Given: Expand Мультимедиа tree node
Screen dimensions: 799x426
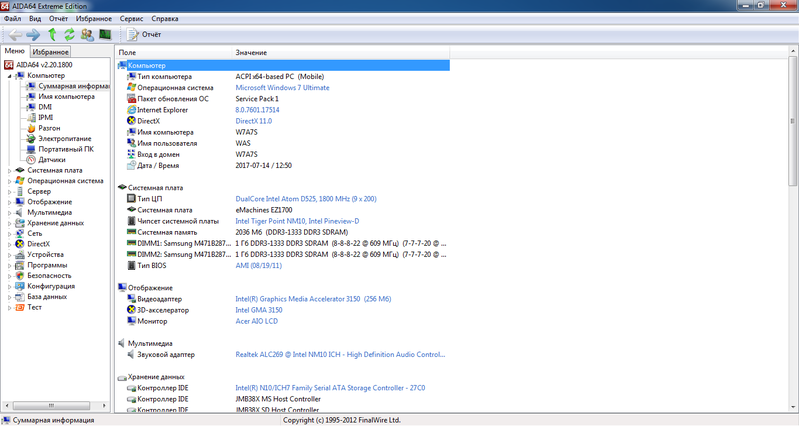Looking at the screenshot, I should [9, 213].
